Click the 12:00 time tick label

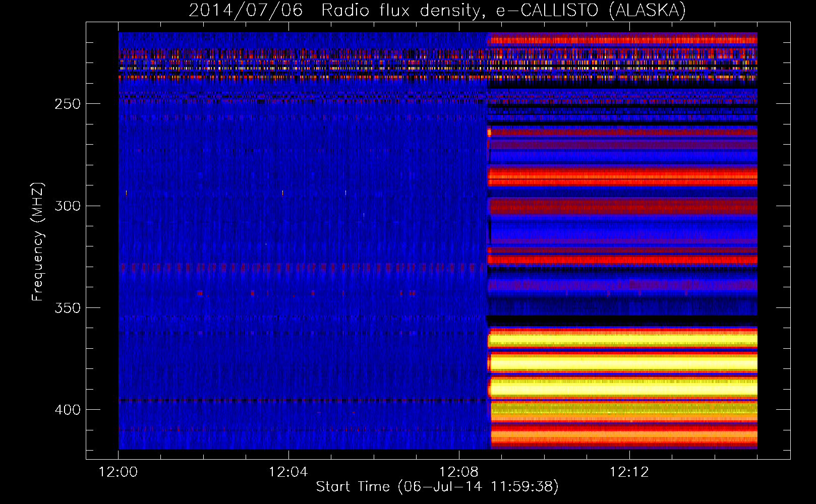tap(119, 472)
